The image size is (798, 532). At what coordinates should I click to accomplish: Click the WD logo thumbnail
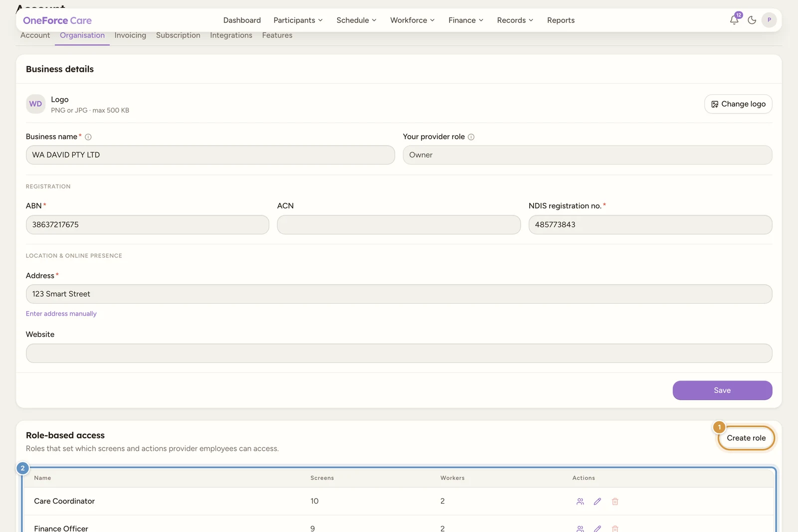[35, 104]
